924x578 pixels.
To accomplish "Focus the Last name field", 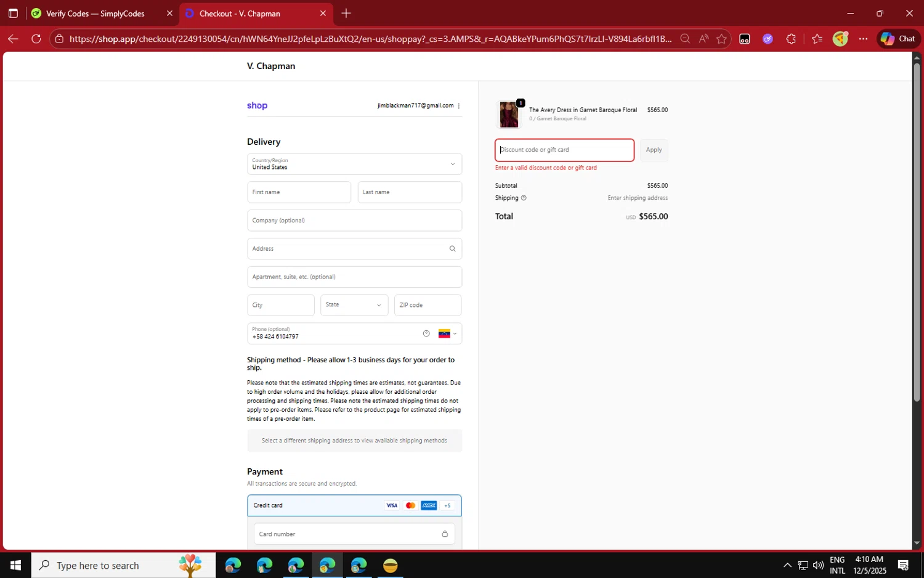I will (x=410, y=192).
